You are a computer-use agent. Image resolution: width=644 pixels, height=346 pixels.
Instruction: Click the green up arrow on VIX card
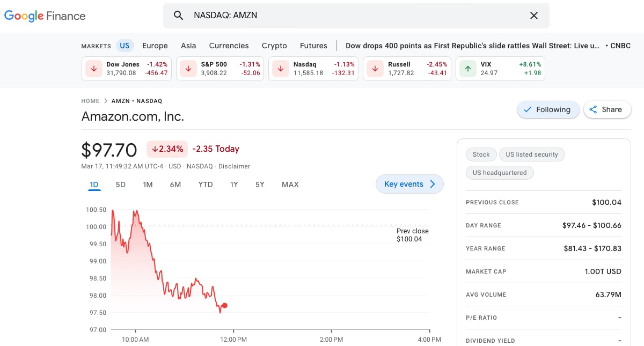point(467,69)
